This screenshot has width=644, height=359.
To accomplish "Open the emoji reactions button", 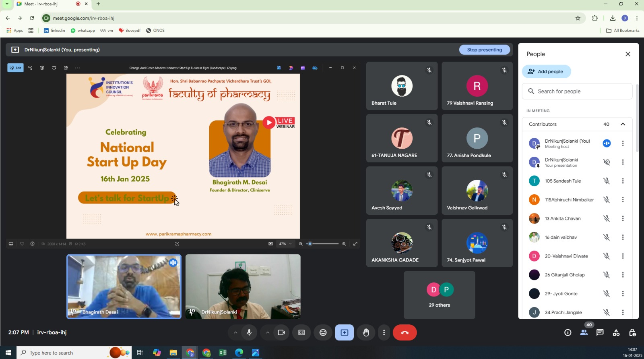I will (323, 332).
